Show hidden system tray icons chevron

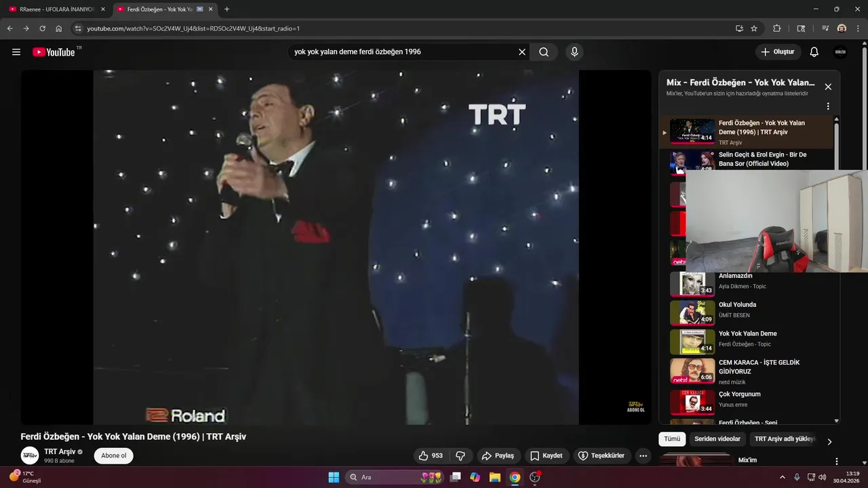(783, 477)
